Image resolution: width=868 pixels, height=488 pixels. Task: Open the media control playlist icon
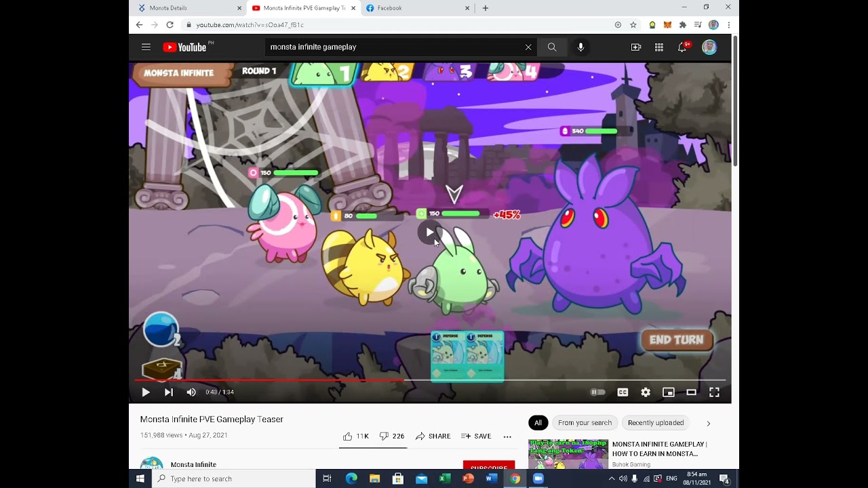pos(698,25)
